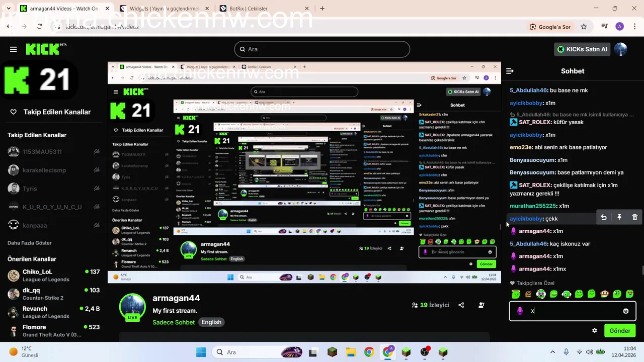Click the KICK logo in header
The height and width of the screenshot is (362, 644).
pos(46,49)
